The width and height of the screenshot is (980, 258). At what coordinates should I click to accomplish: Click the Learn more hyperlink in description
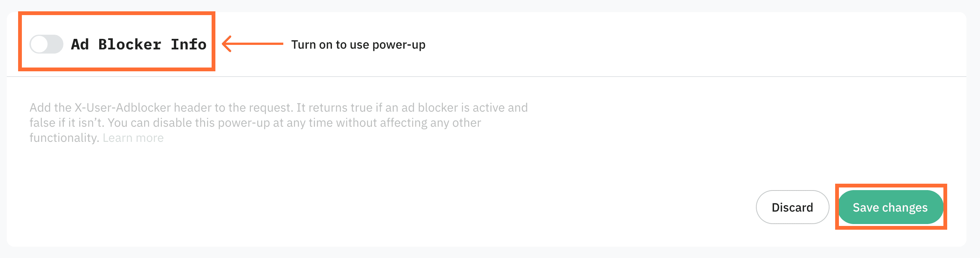[133, 137]
